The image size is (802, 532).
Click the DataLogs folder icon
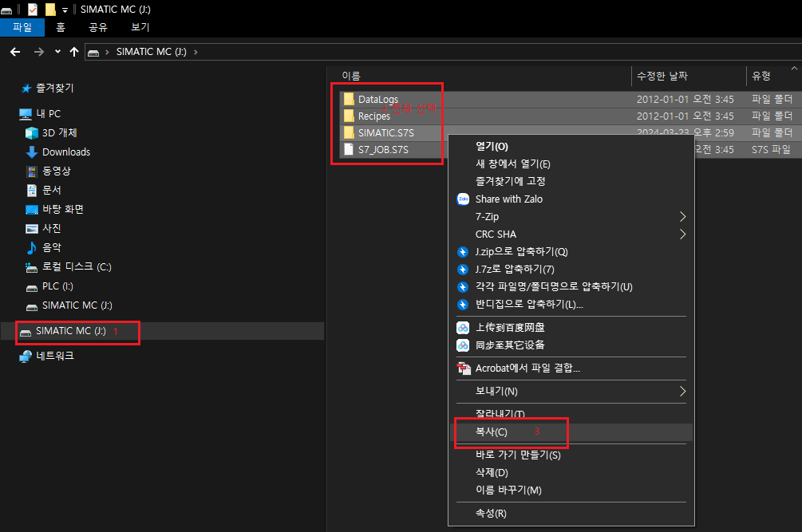tap(349, 99)
